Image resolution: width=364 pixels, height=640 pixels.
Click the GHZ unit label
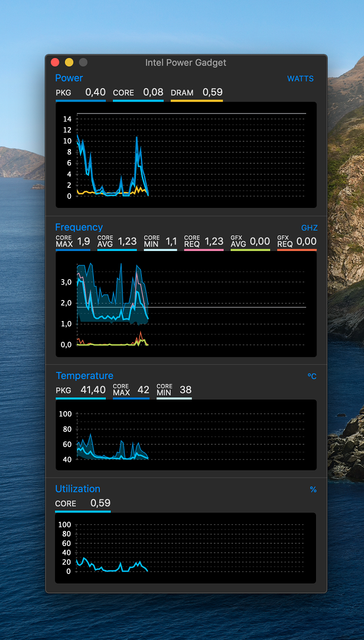point(309,228)
